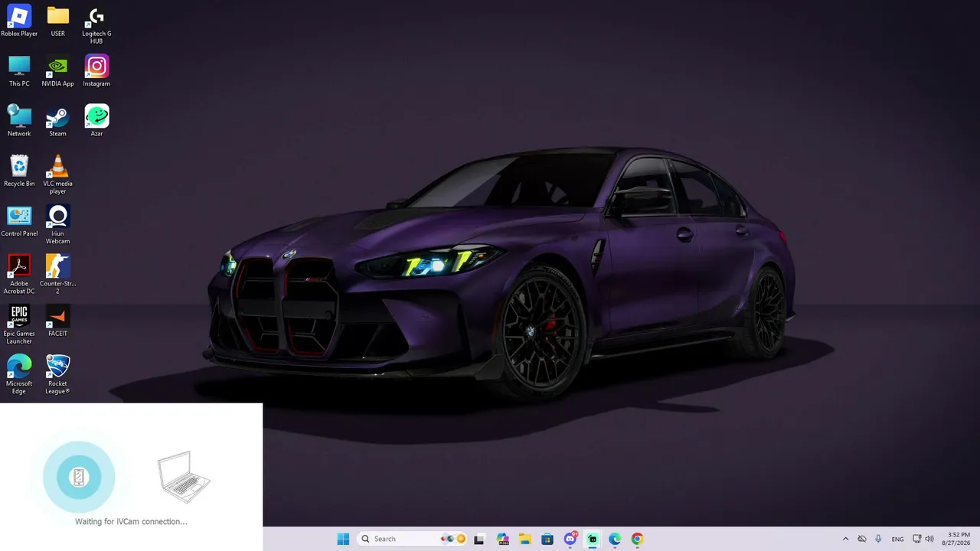The width and height of the screenshot is (980, 551).
Task: Open Google Chrome from taskbar
Action: click(637, 539)
